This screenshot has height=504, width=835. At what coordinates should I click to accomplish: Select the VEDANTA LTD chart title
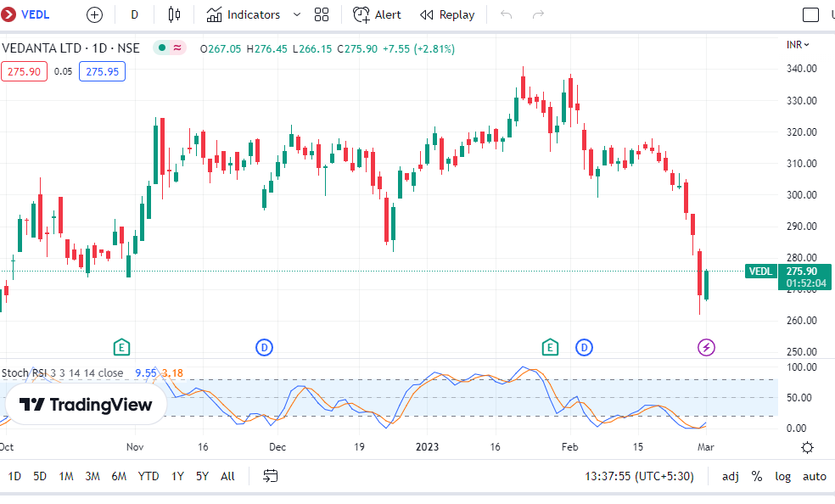click(70, 48)
